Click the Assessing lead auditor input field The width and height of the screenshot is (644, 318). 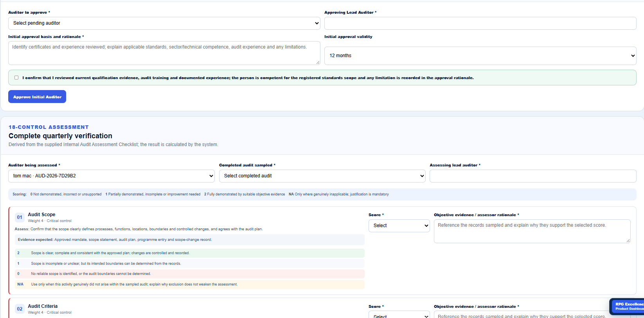[533, 176]
